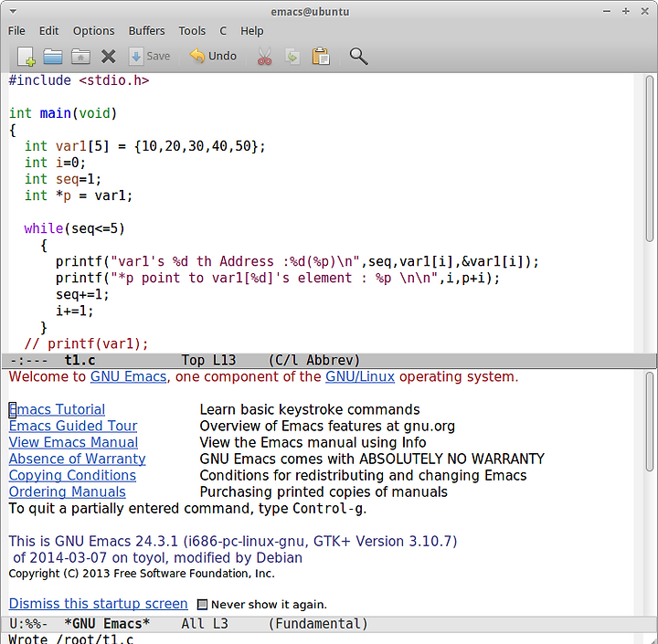
Task: Search using magnifying glass icon
Action: coord(358,57)
